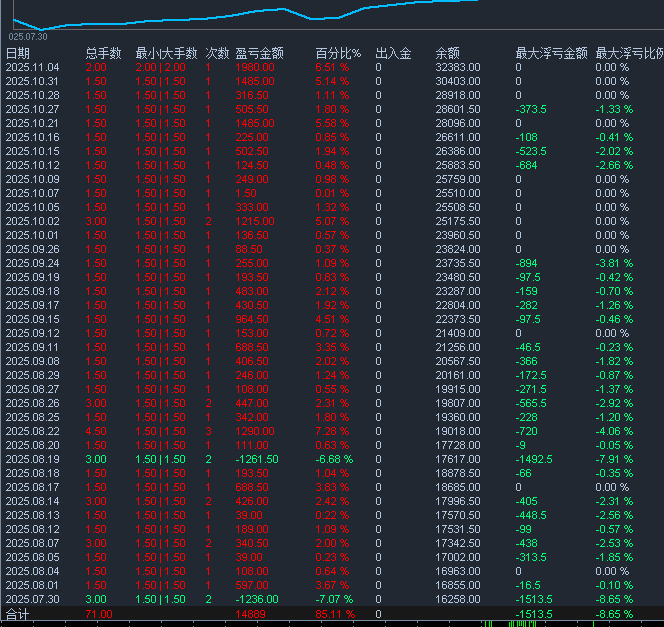
Task: Select the 2025.07.30 date in the table
Action: tap(33, 599)
